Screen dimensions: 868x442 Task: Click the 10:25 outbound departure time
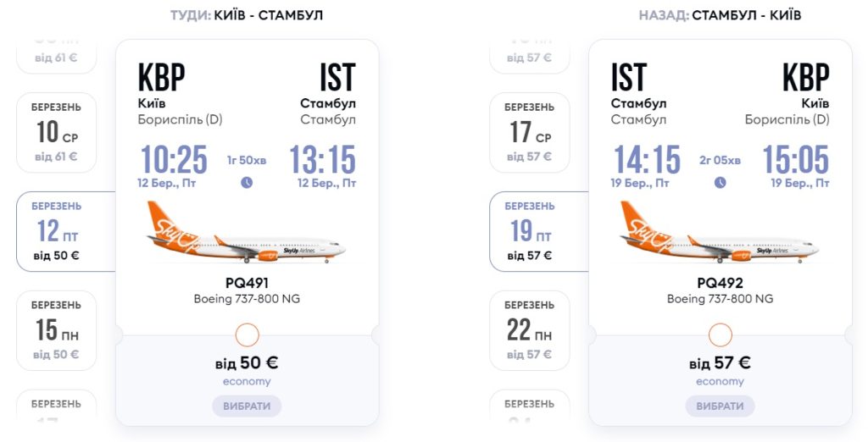pyautogui.click(x=174, y=159)
